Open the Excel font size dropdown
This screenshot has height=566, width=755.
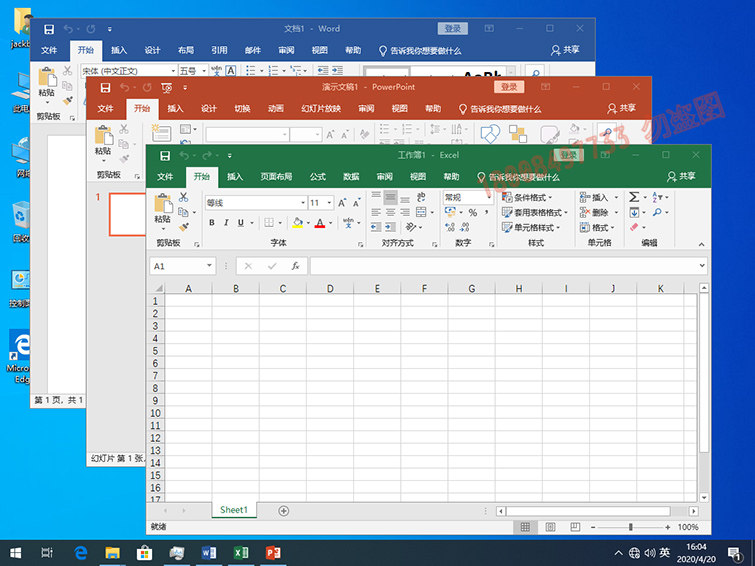[329, 203]
